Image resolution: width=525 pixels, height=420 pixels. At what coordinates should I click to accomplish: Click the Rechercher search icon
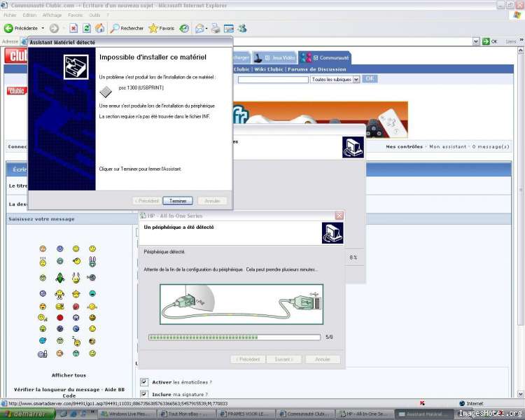point(126,29)
